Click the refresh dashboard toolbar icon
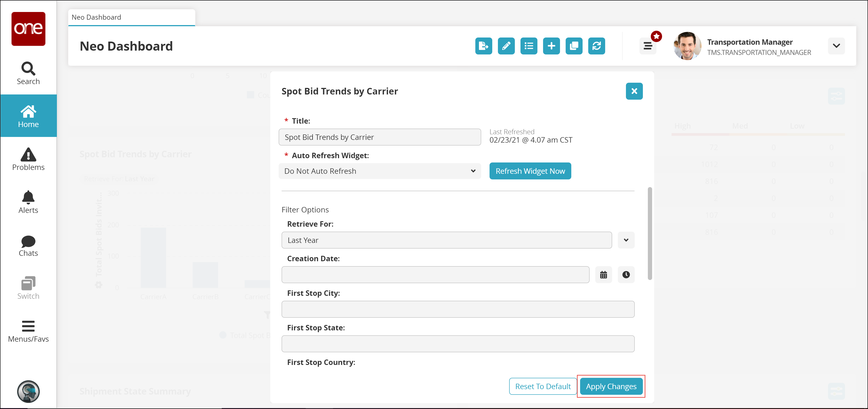Image resolution: width=868 pixels, height=409 pixels. (x=596, y=46)
